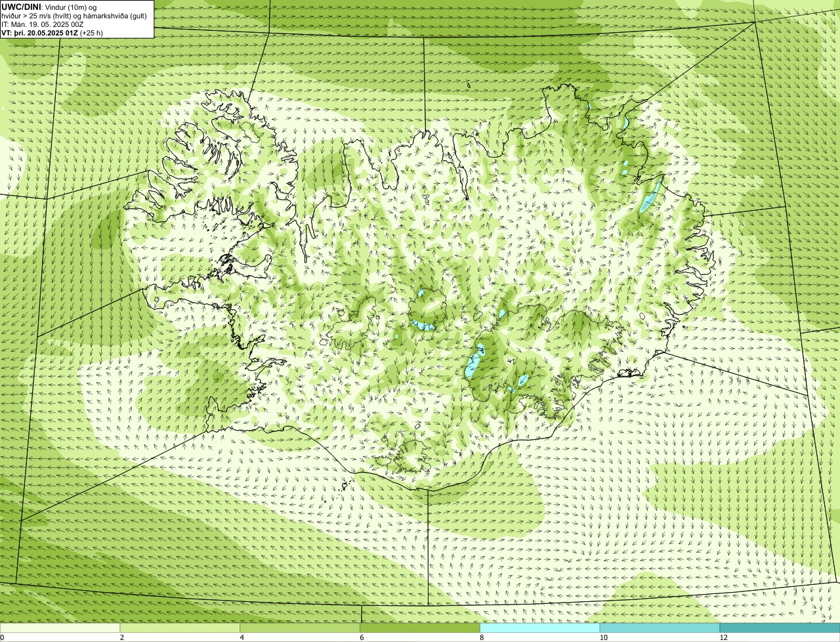Select the 2–4 m/s legend color band
Screen dimensions: 840x642
pos(180,628)
